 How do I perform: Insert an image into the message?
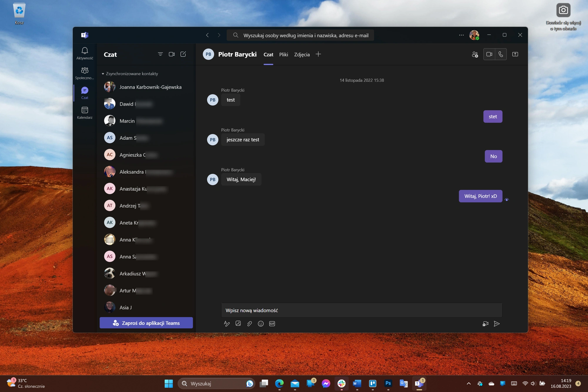click(238, 323)
